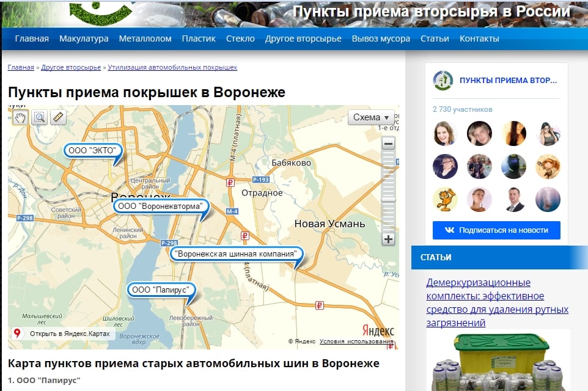
Task: Open Условия использования link on map
Action: click(356, 341)
